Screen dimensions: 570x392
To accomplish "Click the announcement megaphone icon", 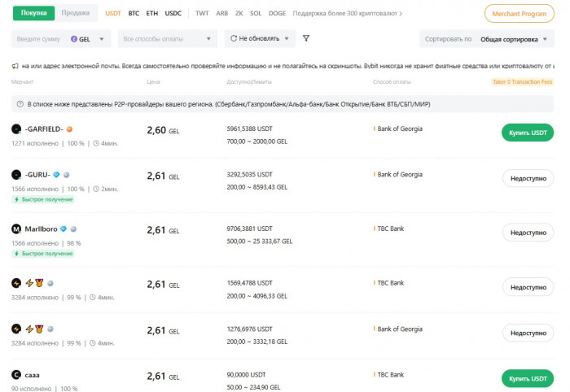I will point(15,66).
